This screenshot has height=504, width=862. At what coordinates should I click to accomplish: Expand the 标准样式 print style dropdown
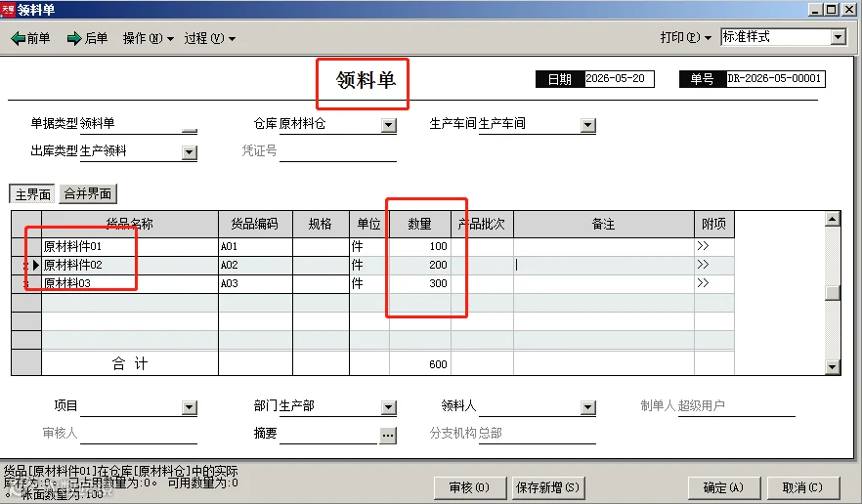point(838,37)
